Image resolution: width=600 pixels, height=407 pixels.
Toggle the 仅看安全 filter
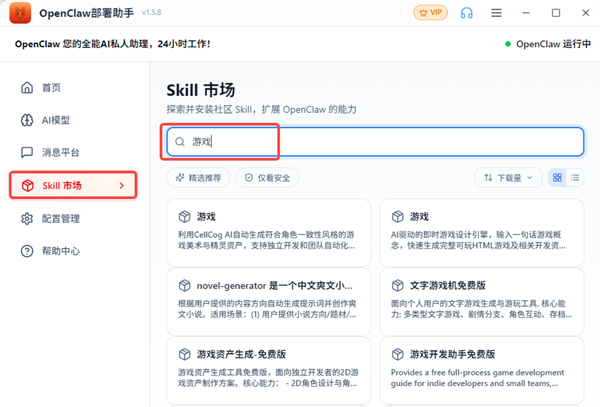(x=267, y=177)
